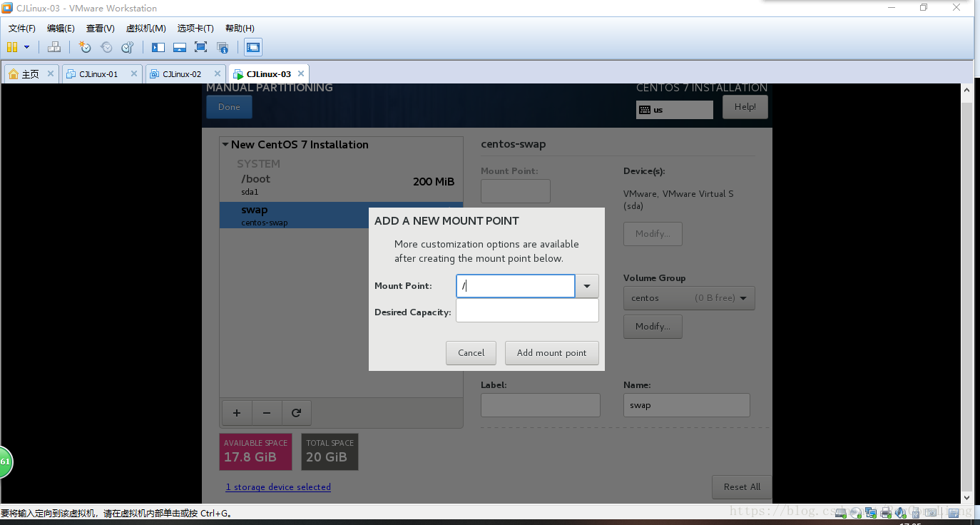Screen dimensions: 980x525
Task: Enter full screen mode icon
Action: pyautogui.click(x=201, y=48)
